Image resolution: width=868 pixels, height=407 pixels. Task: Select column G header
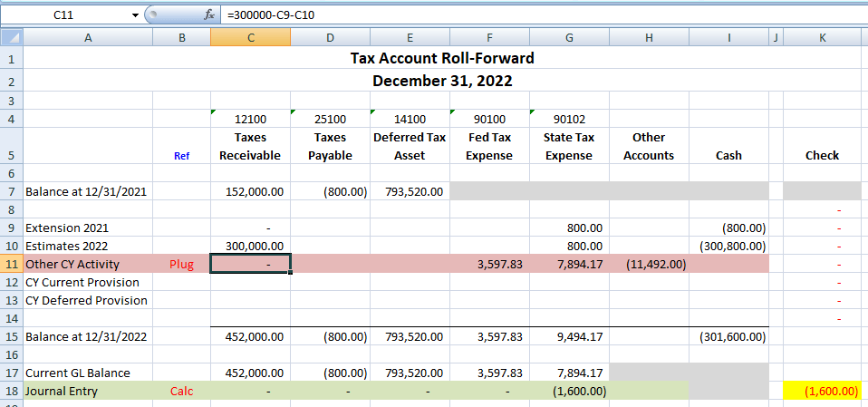pos(569,37)
